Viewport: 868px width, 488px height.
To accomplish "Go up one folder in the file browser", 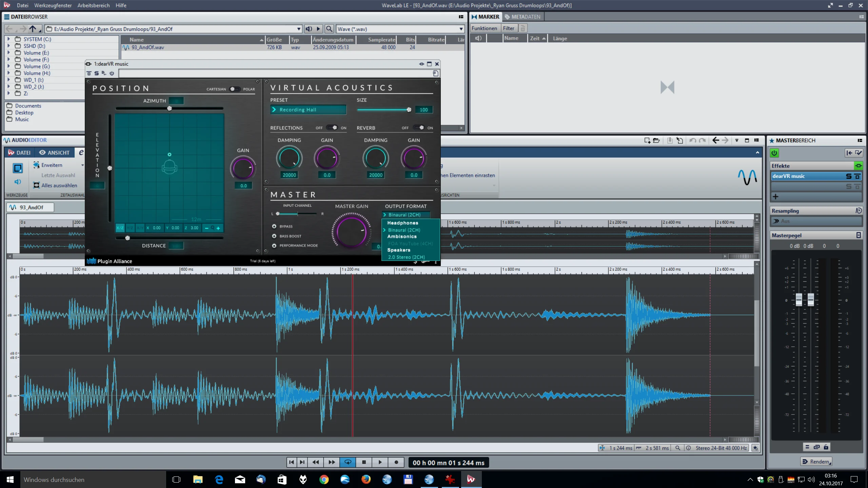I will point(33,29).
